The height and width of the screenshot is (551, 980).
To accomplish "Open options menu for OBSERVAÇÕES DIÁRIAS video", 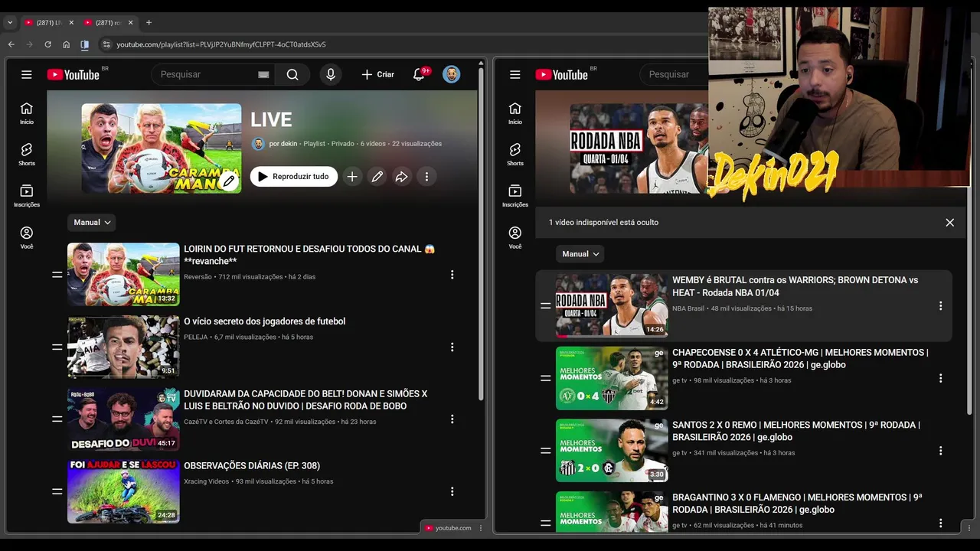I will tap(452, 491).
